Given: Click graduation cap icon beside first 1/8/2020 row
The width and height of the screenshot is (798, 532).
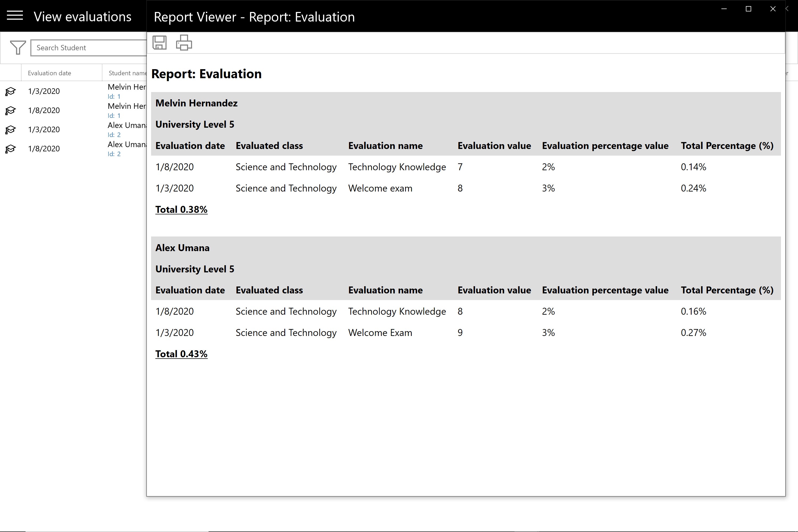Looking at the screenshot, I should point(11,110).
